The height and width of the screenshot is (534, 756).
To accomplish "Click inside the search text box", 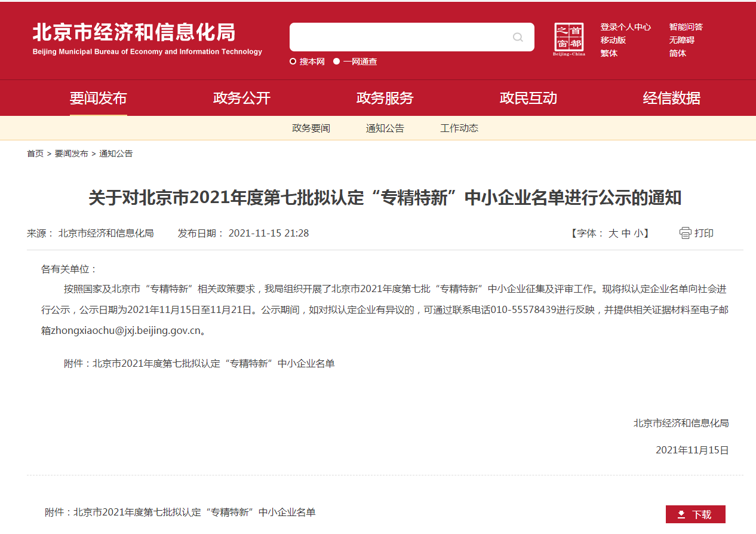I will tap(397, 38).
